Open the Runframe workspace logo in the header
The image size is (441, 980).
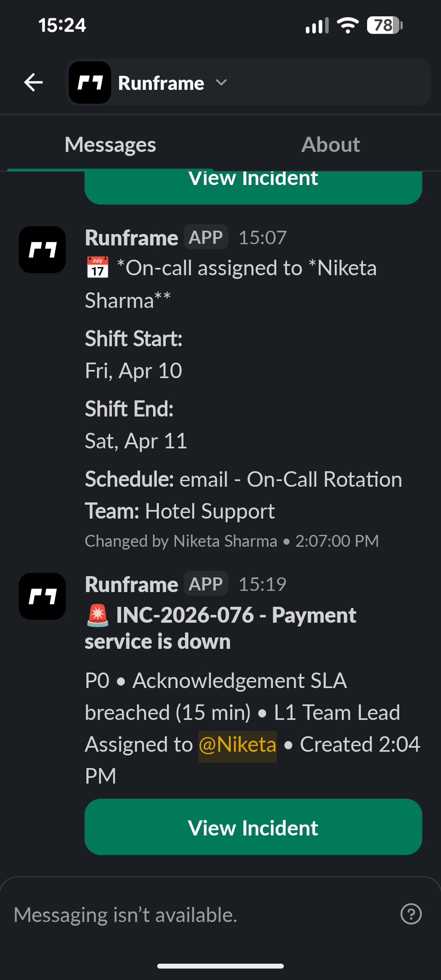coord(90,82)
